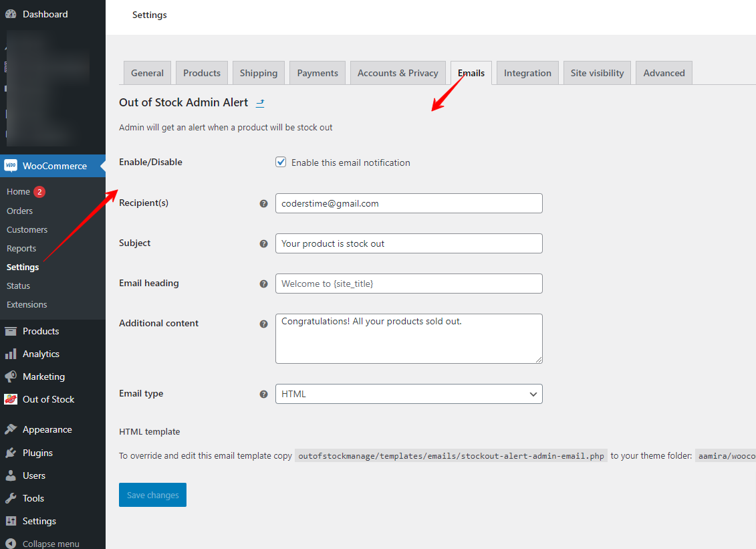Click the Analytics bar chart icon
The height and width of the screenshot is (549, 756).
coord(11,354)
